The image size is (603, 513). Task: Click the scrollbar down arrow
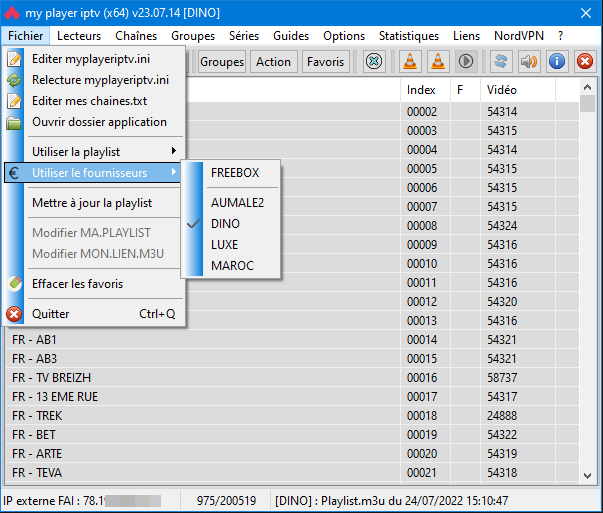587,476
